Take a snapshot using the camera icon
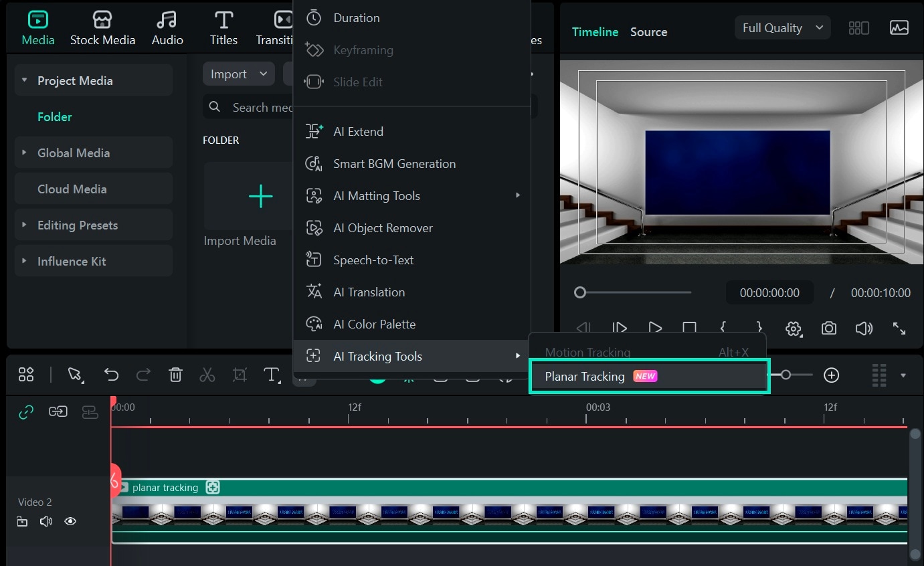Image resolution: width=924 pixels, height=566 pixels. pos(828,328)
